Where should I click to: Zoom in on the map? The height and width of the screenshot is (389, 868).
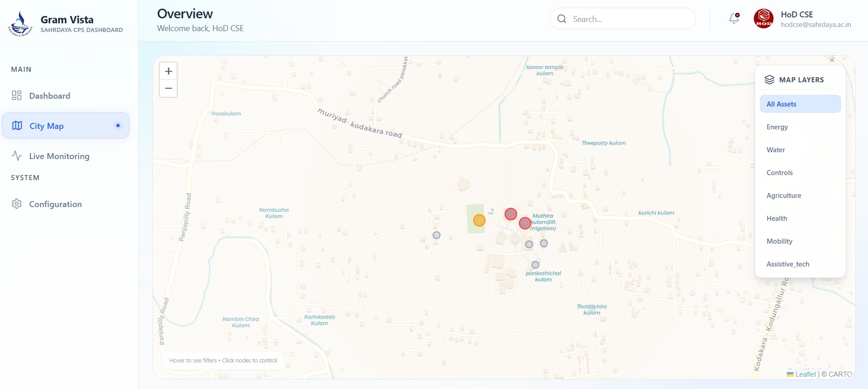tap(168, 71)
